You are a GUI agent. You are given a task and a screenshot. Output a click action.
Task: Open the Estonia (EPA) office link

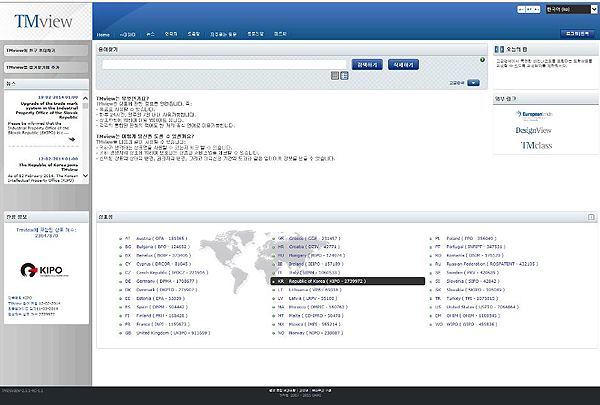click(x=160, y=299)
